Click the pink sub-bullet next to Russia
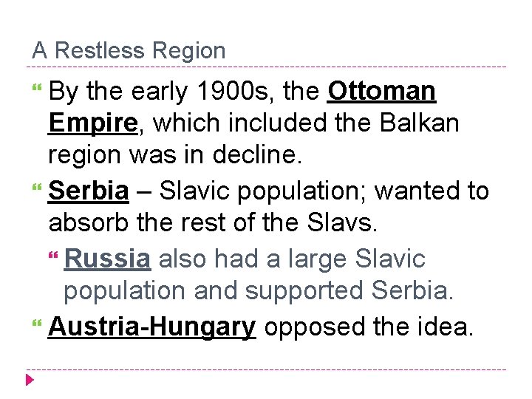 [53, 255]
